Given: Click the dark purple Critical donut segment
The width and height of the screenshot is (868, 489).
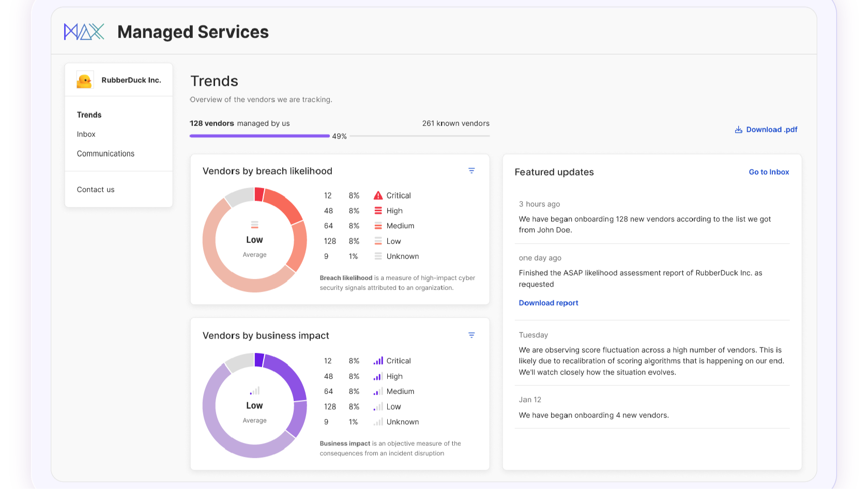Looking at the screenshot, I should tap(259, 360).
